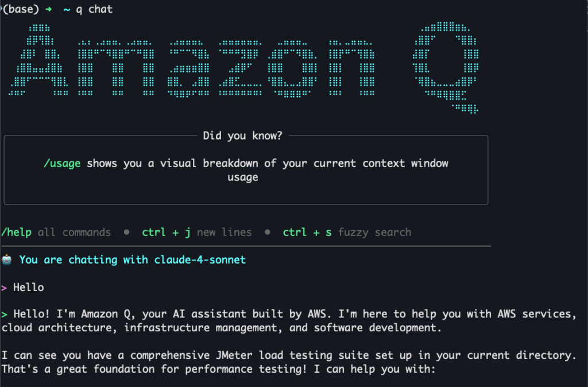
Task: Click the green arrow in shell prompt
Action: click(48, 9)
